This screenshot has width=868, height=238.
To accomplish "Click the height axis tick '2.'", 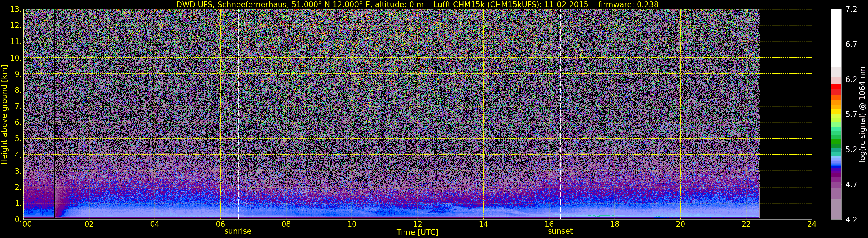I will pos(18,188).
